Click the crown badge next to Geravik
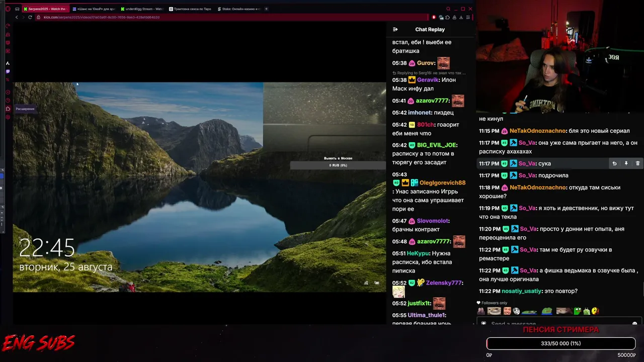Screen dimensions: 644x362 pyautogui.click(x=412, y=80)
